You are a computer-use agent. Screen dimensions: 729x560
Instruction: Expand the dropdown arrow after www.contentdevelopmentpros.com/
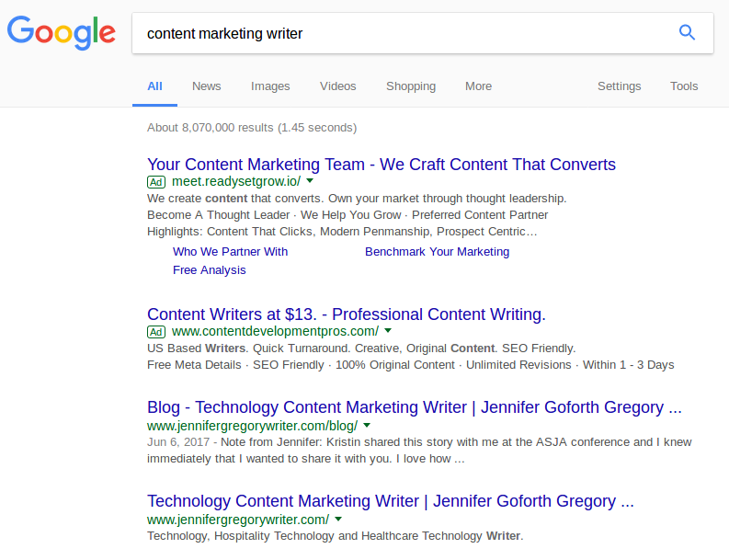tap(388, 331)
